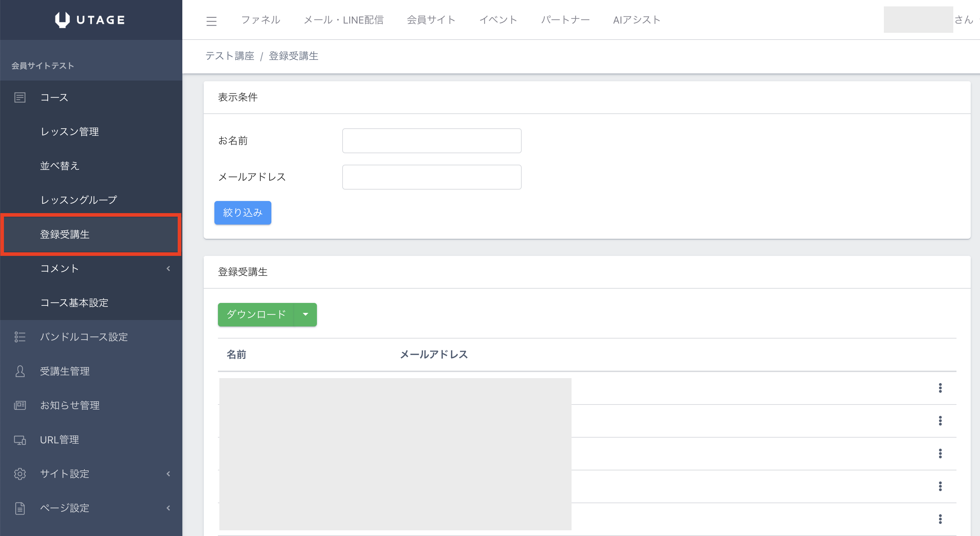The width and height of the screenshot is (980, 536).
Task: Open the メール・LINE配信 menu
Action: point(343,20)
